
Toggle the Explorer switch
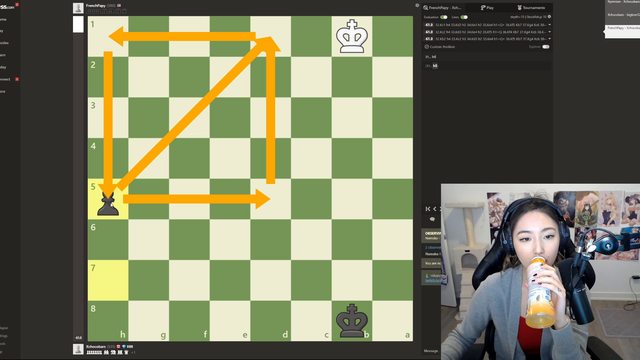coord(546,47)
